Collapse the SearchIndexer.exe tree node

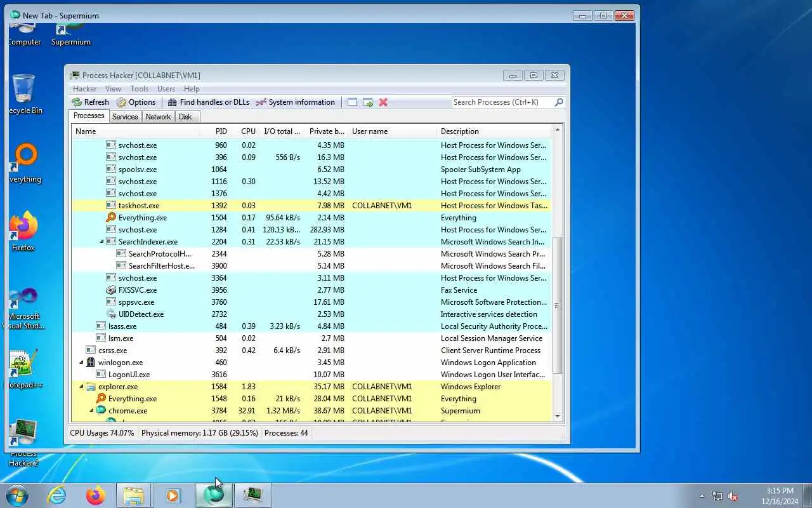coord(101,242)
